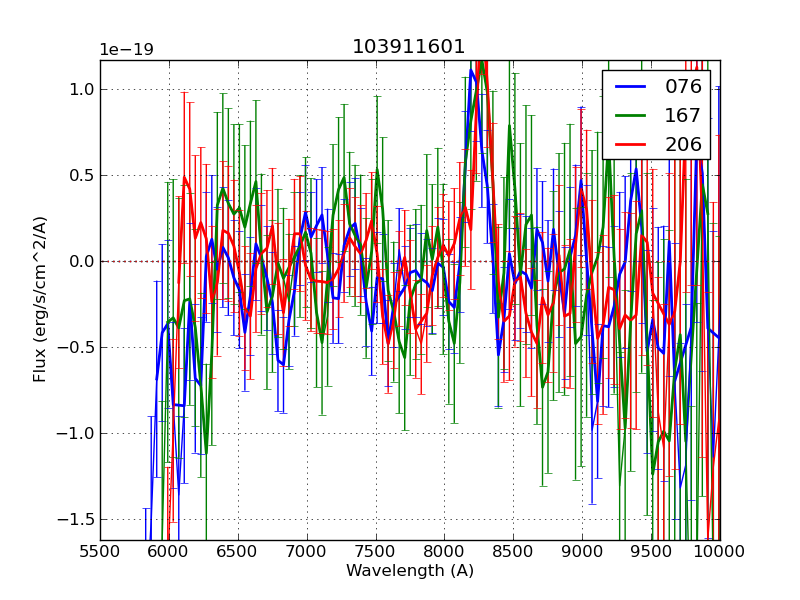800x600 pixels.
Task: Click the green line swatch in legend
Action: [x=631, y=115]
